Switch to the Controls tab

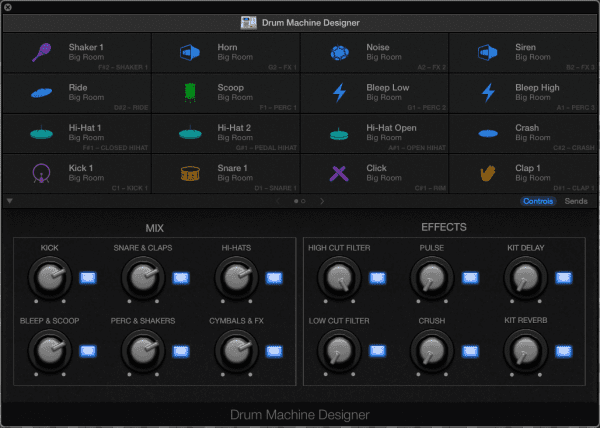click(x=538, y=201)
